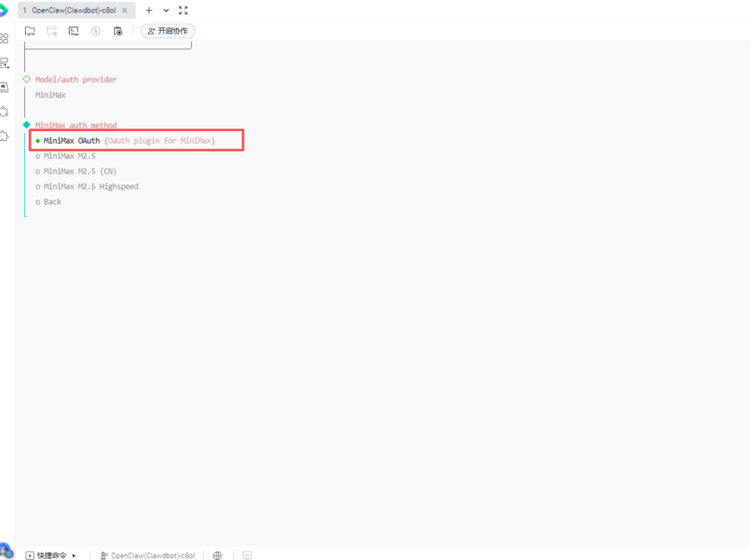The height and width of the screenshot is (560, 750).
Task: Click the globe network icon in status bar
Action: coord(217,555)
